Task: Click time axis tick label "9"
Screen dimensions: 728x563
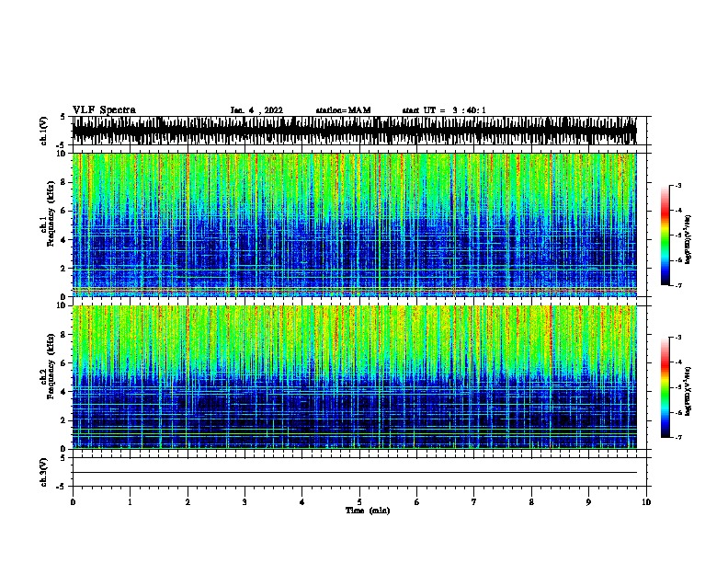Action: click(x=588, y=502)
